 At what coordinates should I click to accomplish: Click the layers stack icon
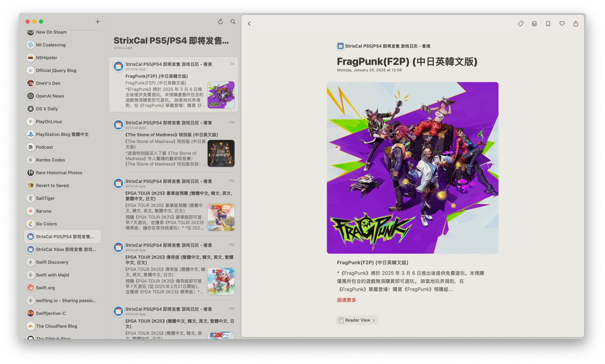point(534,24)
